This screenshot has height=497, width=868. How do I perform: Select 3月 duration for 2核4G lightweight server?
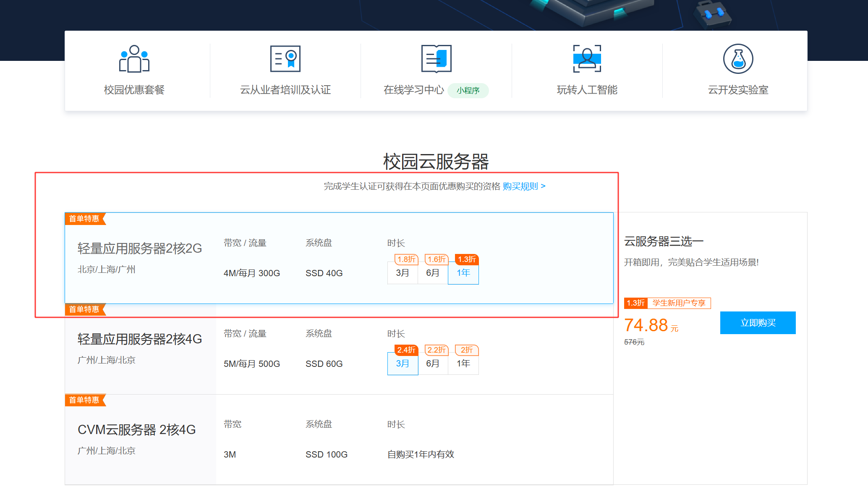click(x=403, y=364)
